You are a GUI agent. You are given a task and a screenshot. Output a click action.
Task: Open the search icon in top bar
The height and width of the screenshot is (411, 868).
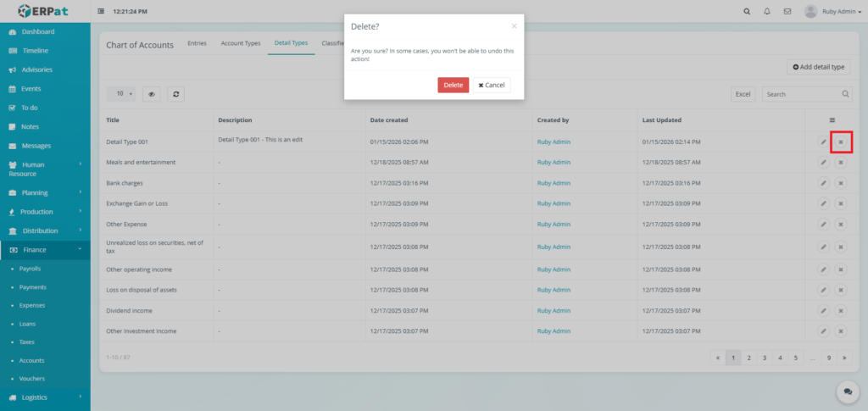tap(746, 12)
